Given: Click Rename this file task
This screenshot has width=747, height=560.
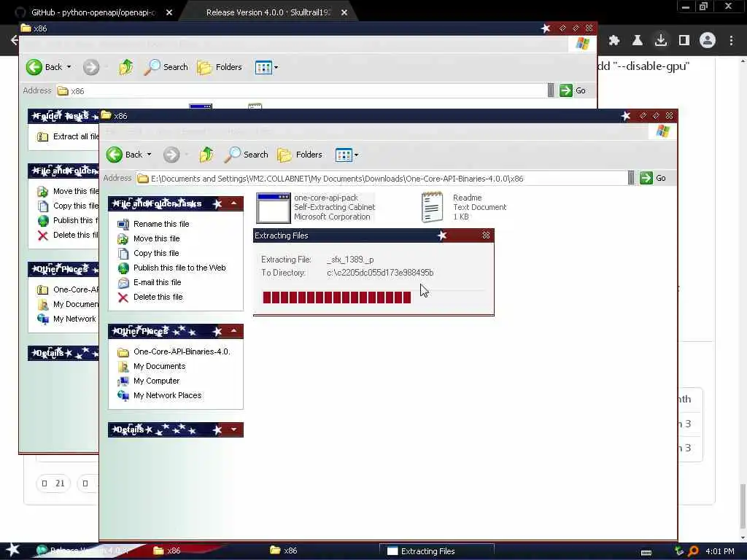Looking at the screenshot, I should 161,224.
